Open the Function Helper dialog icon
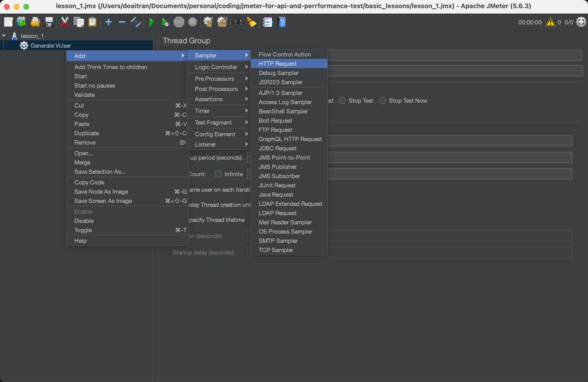 coord(267,22)
